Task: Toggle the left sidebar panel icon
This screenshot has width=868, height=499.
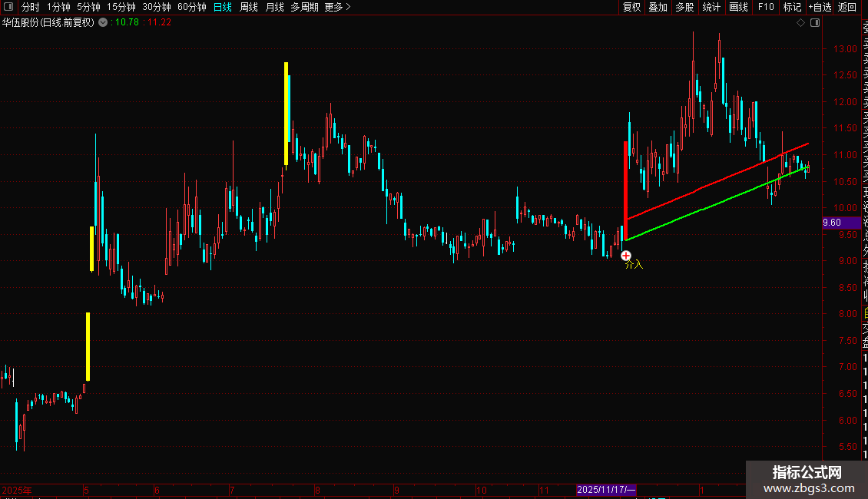Action: coord(8,7)
